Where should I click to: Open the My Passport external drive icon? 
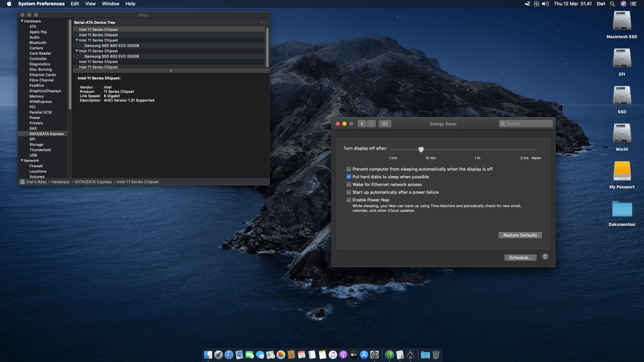click(622, 171)
